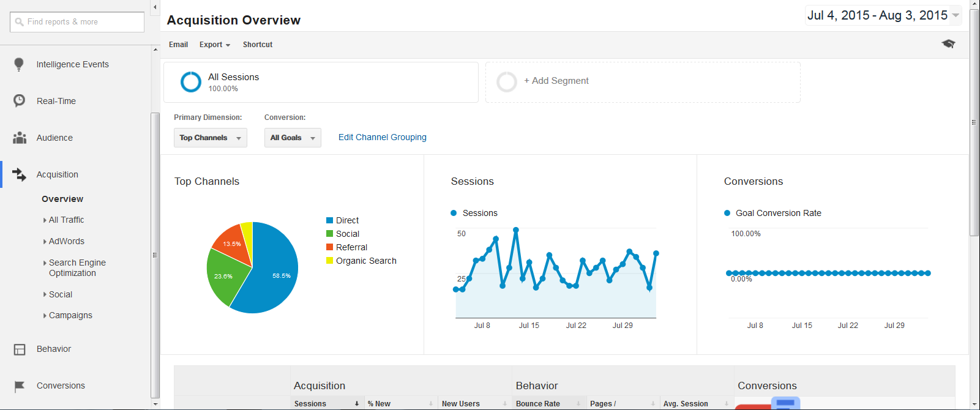This screenshot has width=980, height=410.
Task: Open the Export menu
Action: click(215, 45)
